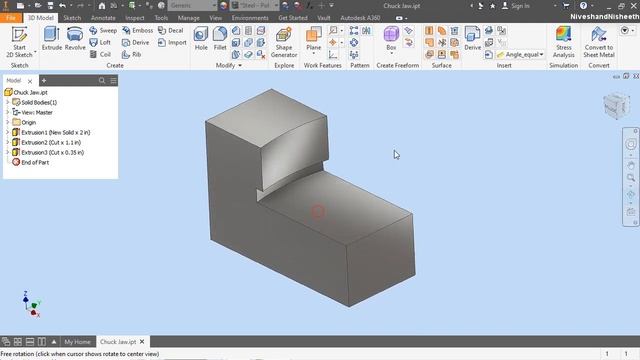The width and height of the screenshot is (640, 360).
Task: Select the Revolve tool
Action: click(x=75, y=39)
